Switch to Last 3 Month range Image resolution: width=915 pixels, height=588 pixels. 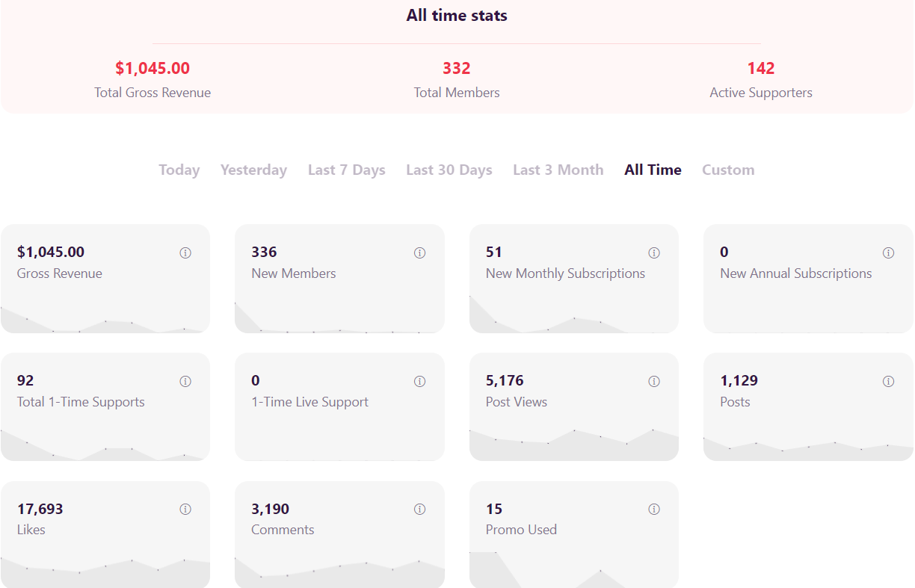coord(558,170)
